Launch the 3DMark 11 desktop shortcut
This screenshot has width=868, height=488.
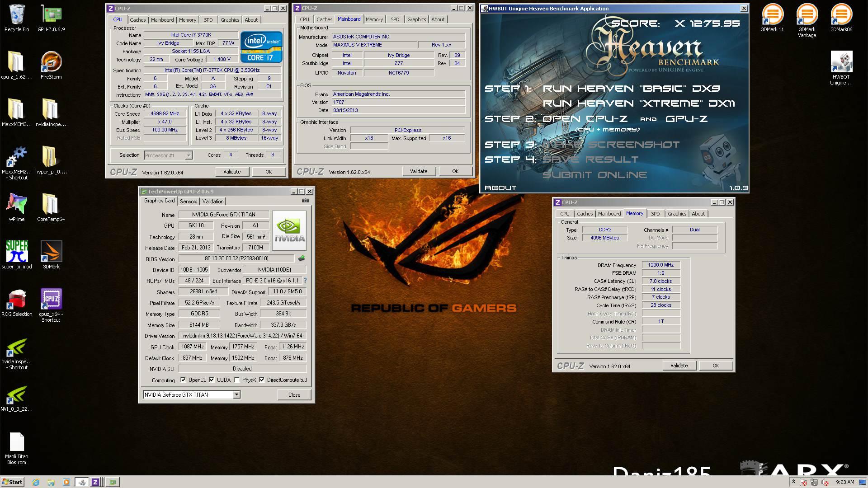pos(772,18)
